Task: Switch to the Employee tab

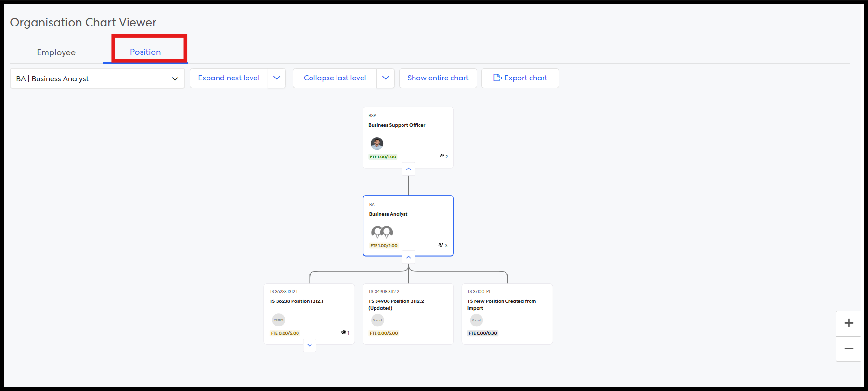Action: (56, 52)
